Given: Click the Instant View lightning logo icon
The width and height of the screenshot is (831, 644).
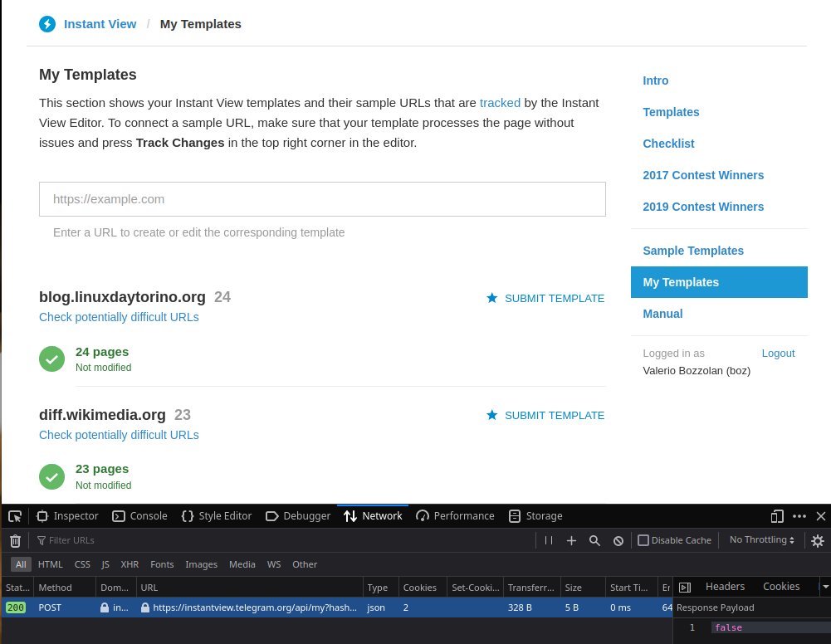Looking at the screenshot, I should (47, 24).
